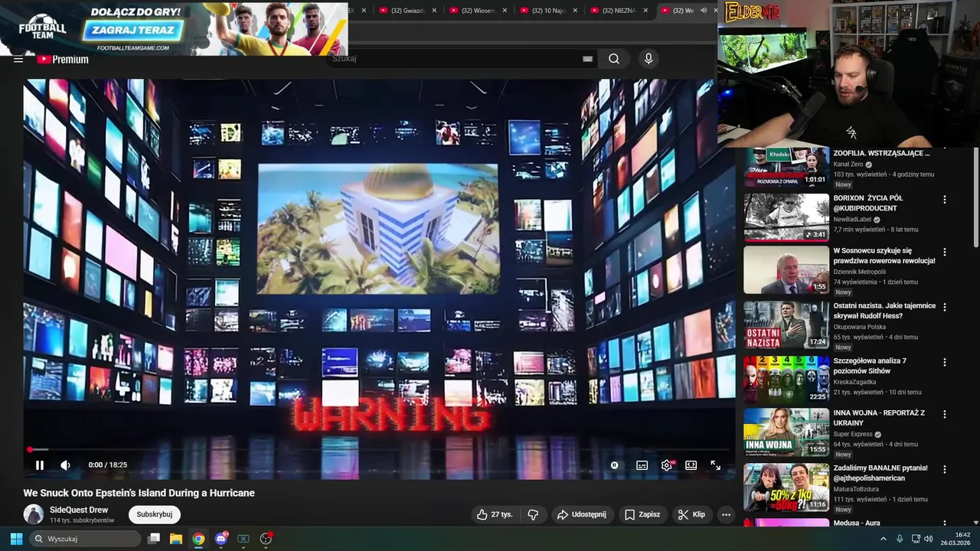Screen dimensions: 980x551
Task: Open more actions ellipsis below video
Action: pos(726,514)
